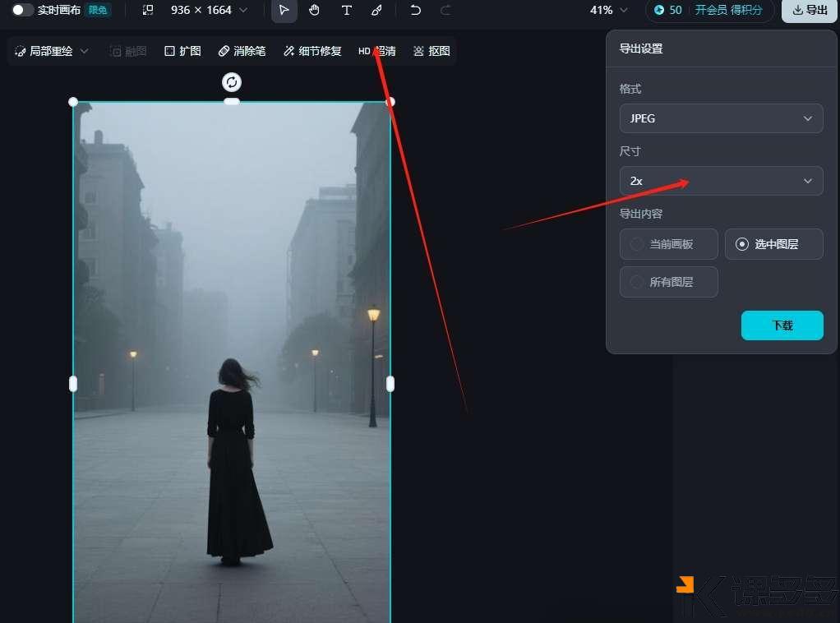The height and width of the screenshot is (623, 840).
Task: Select the Text tool
Action: (x=346, y=10)
